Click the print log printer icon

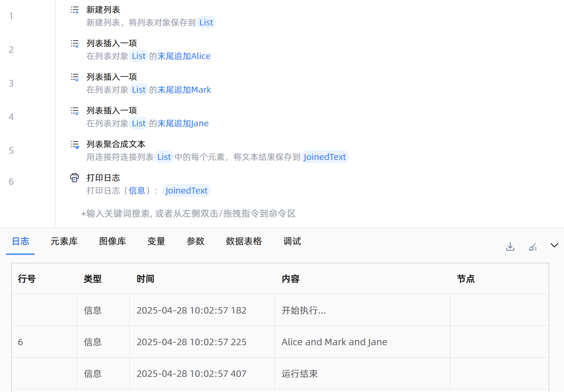pyautogui.click(x=74, y=178)
